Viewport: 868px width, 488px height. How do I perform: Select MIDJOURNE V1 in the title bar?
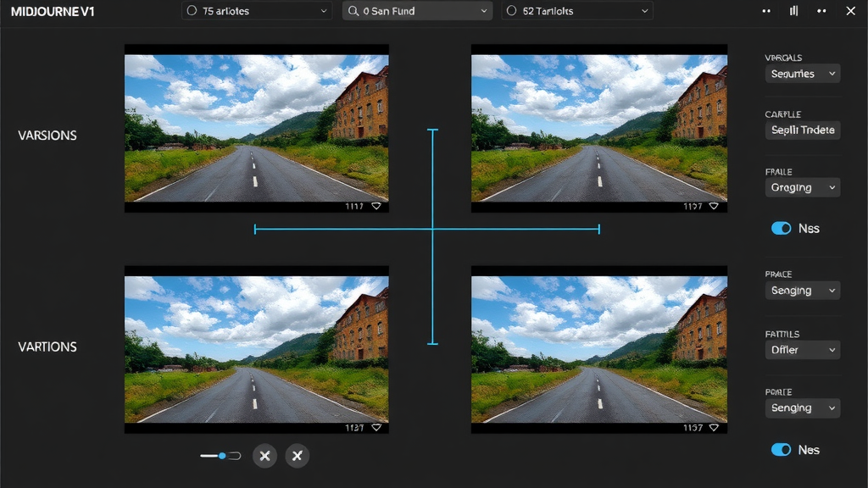click(53, 11)
